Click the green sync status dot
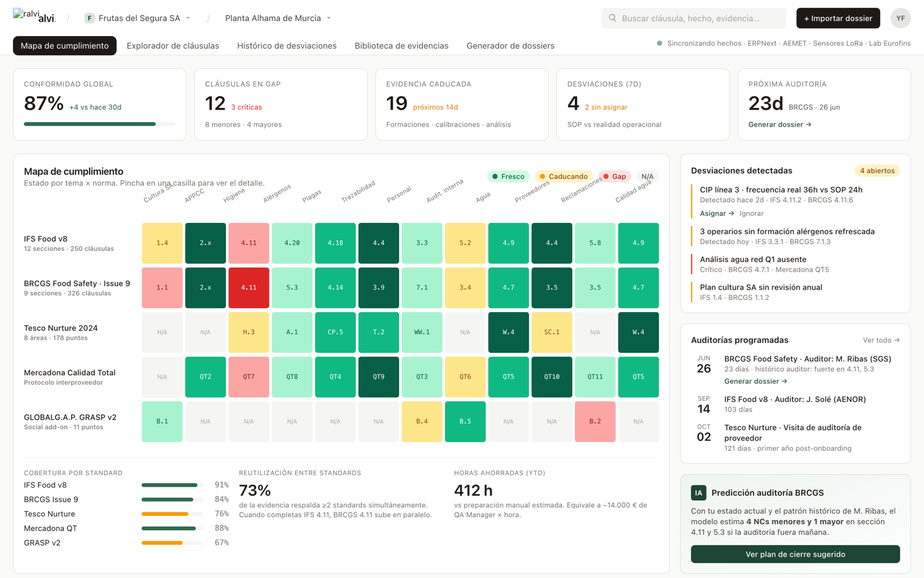 [659, 44]
